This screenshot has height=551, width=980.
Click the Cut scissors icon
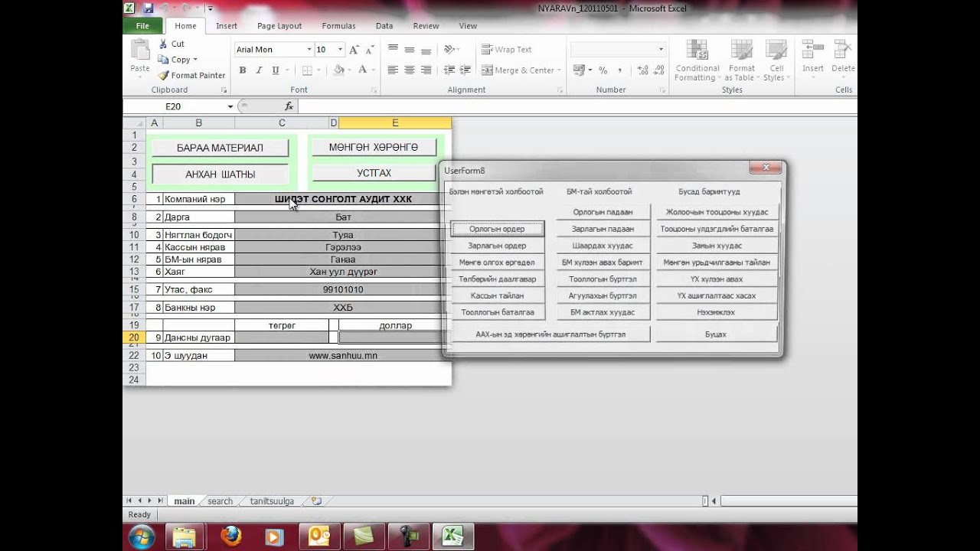[163, 44]
